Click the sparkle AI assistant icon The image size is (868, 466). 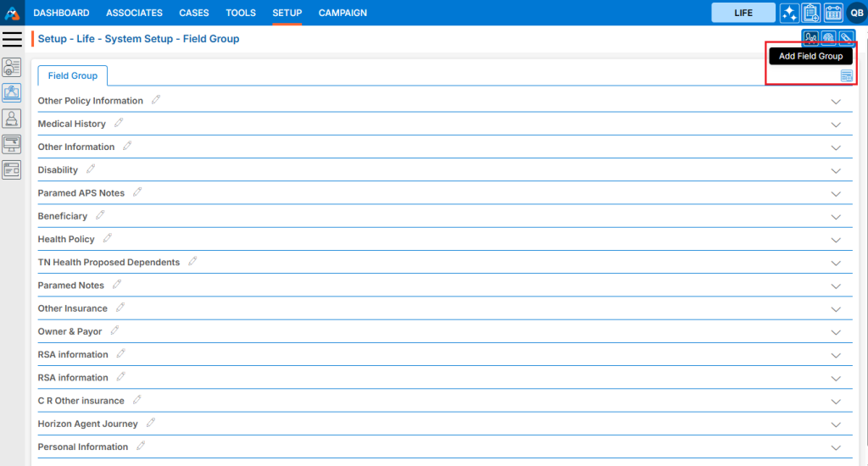pos(789,13)
